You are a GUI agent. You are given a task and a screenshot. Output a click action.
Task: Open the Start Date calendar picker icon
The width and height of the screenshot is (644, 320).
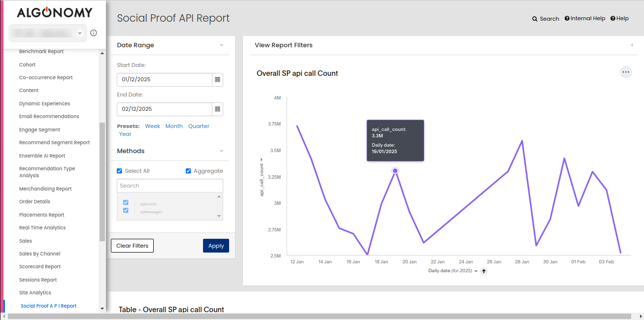(x=217, y=79)
